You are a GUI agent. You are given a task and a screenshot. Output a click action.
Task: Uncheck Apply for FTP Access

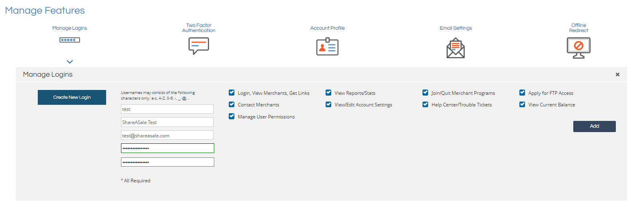pyautogui.click(x=522, y=93)
